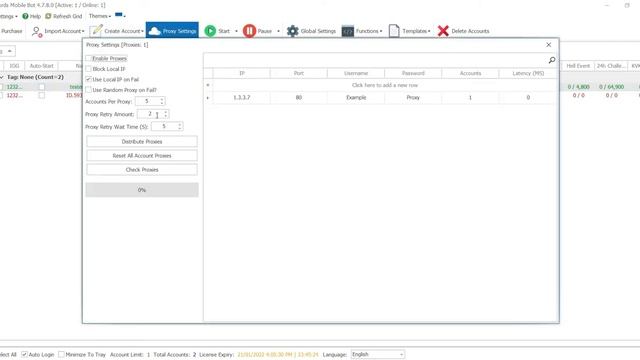Open the Import Account dropdown arrow

pyautogui.click(x=83, y=31)
